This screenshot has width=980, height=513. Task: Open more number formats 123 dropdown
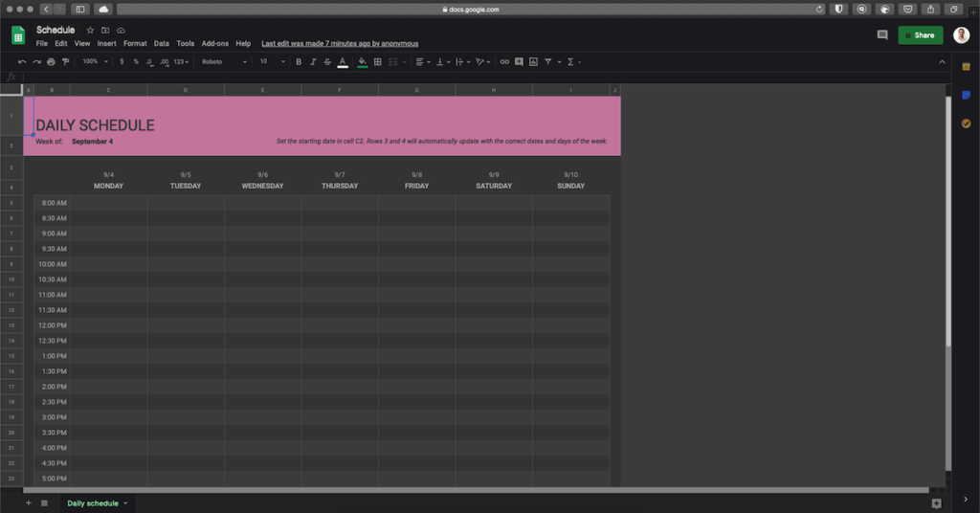pos(181,62)
